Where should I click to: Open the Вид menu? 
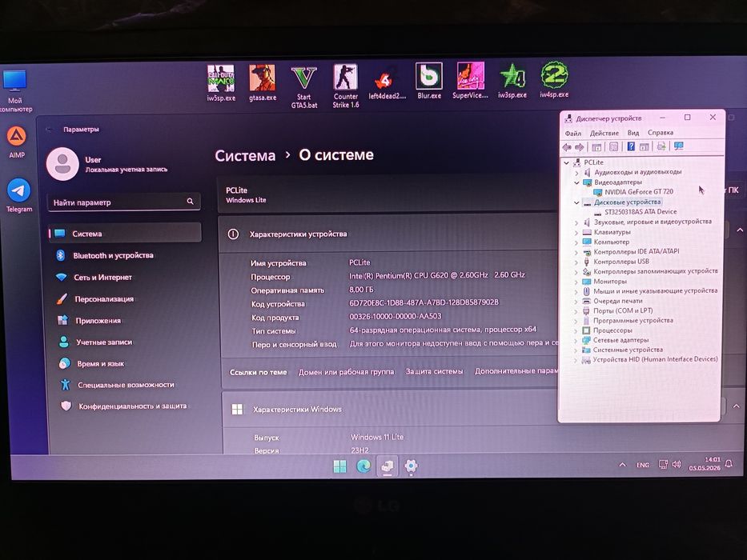click(633, 133)
